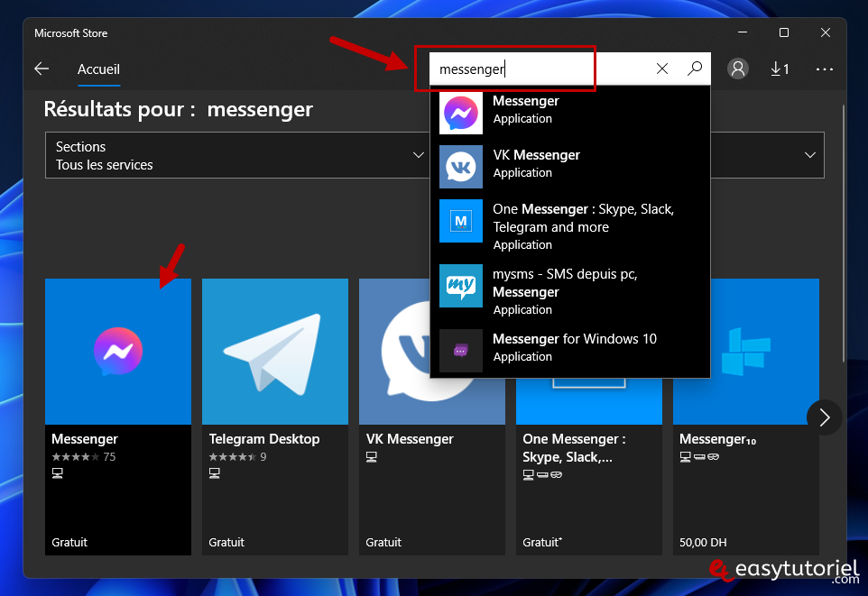Open downloads and updates icon
Image resolution: width=868 pixels, height=596 pixels.
click(780, 69)
